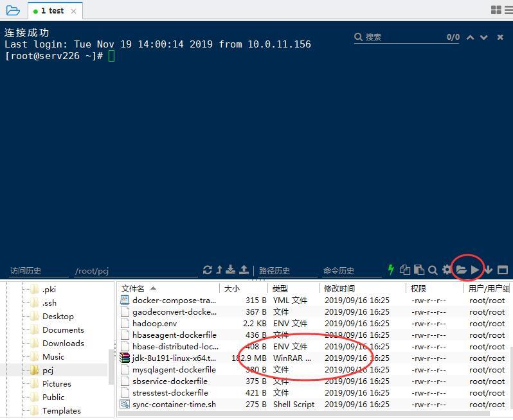Screen dimensions: 513x420
Task: Open the 路径历史 dropdown
Action: click(x=287, y=271)
